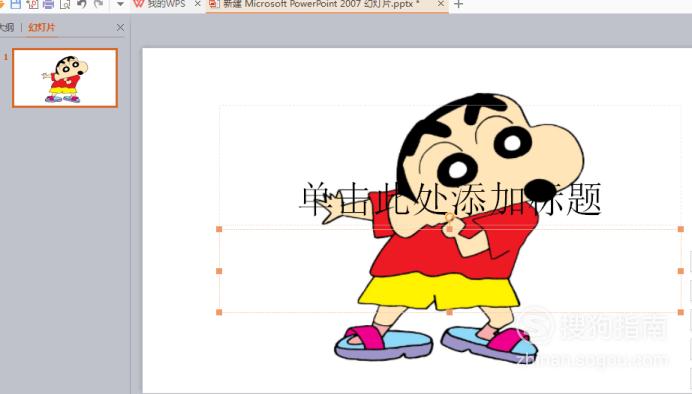Select the 幻灯片 slides pane tab
The image size is (692, 394).
[41, 27]
